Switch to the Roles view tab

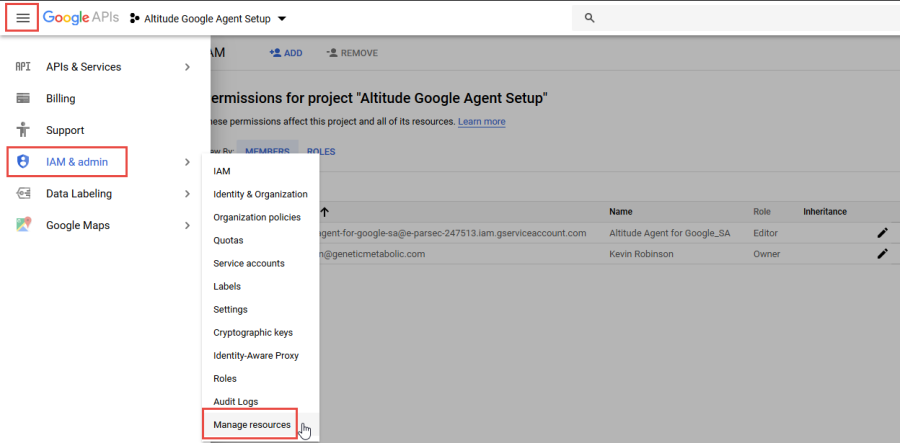click(321, 152)
